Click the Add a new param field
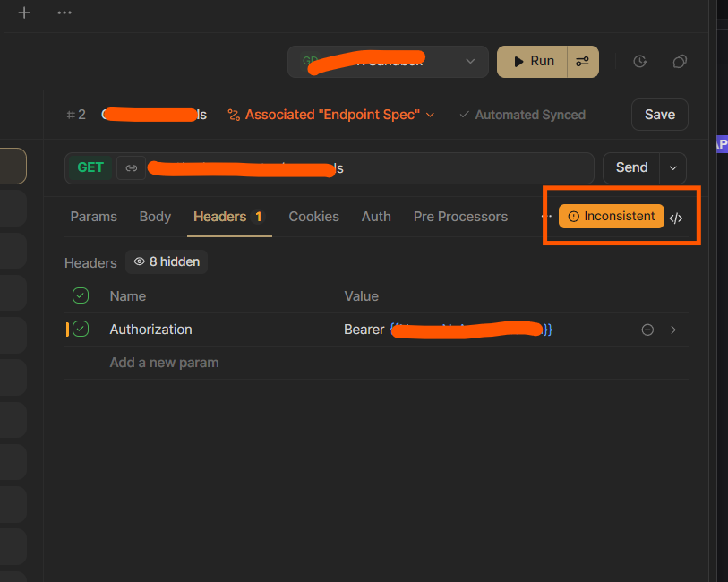Screen dimensions: 728x582 point(164,363)
